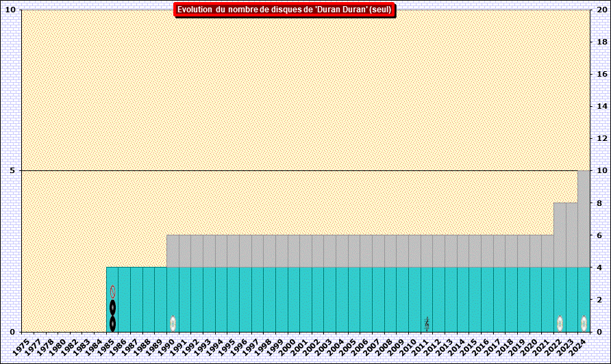Click the red 'Evolution du nombre de disques' title
This screenshot has height=364, width=611.
(284, 10)
